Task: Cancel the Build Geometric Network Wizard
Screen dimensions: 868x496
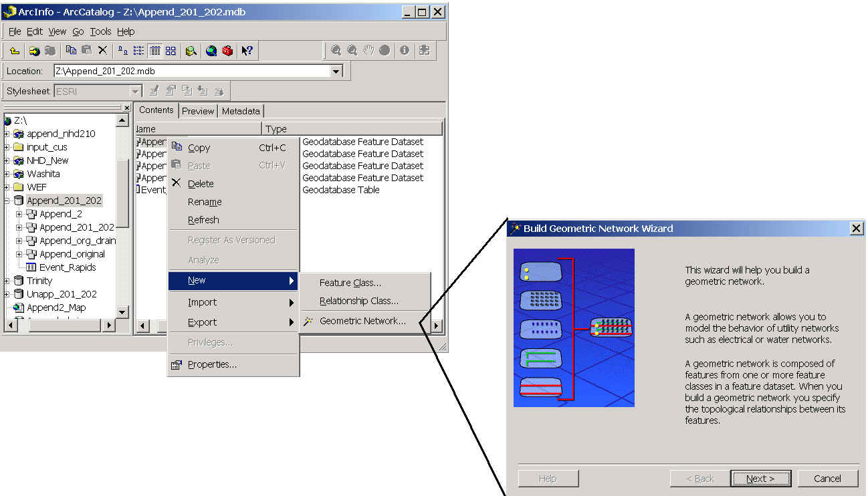Action: click(827, 479)
